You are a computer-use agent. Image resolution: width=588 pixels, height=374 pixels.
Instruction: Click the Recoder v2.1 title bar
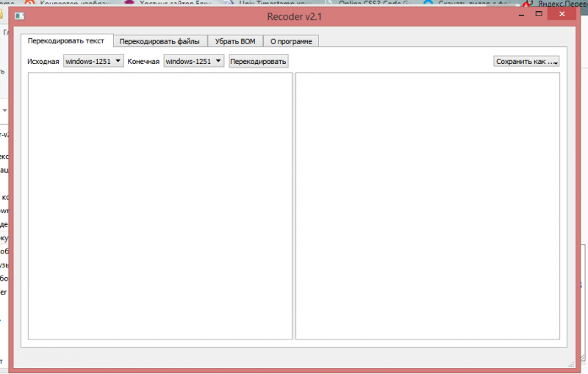coord(294,15)
